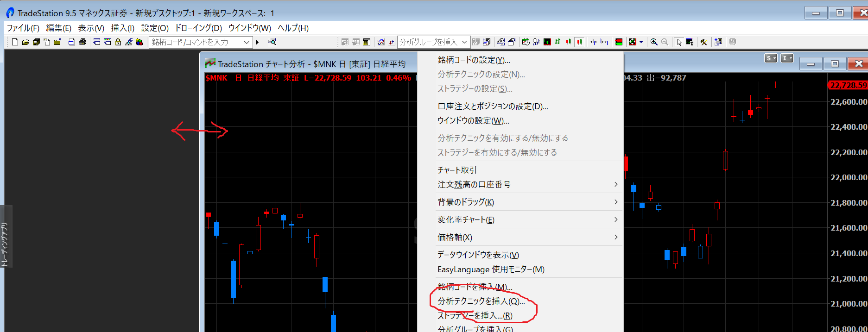Choose ストラテジーを挿入(R) entry
Screen dimensions: 868x332
(475, 315)
